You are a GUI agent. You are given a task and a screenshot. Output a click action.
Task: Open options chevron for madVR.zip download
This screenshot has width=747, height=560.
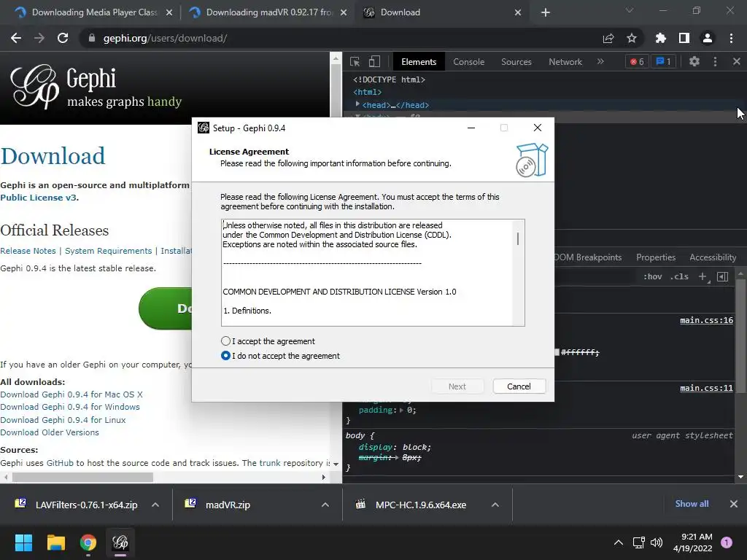(x=325, y=505)
